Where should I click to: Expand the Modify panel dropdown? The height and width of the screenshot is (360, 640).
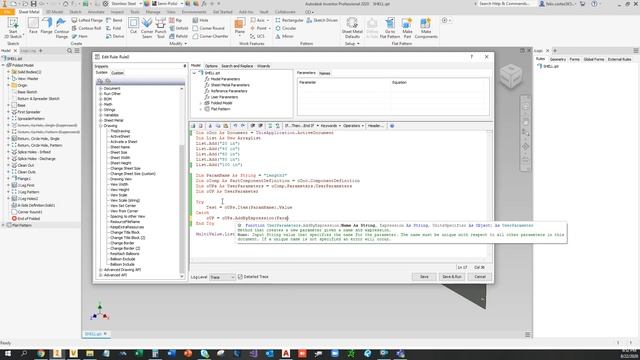click(x=178, y=44)
